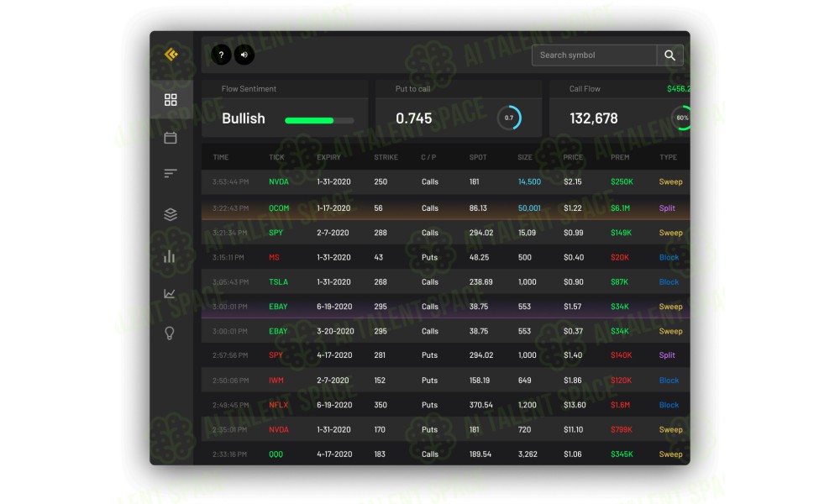This screenshot has width=840, height=504.
Task: Click the magnifying glass search button
Action: coord(669,55)
